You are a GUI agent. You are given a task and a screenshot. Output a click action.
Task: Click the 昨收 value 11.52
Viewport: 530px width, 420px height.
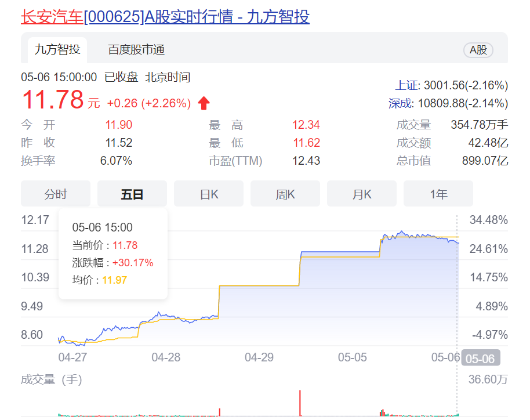point(119,143)
